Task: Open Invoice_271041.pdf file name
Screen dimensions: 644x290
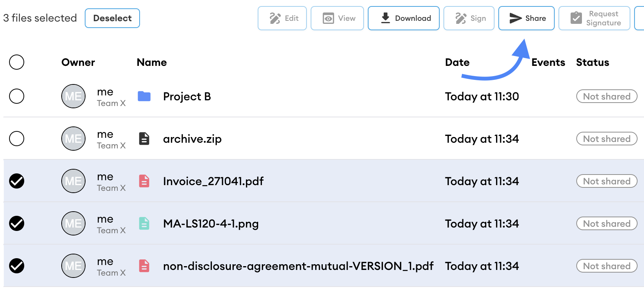Action: [213, 181]
